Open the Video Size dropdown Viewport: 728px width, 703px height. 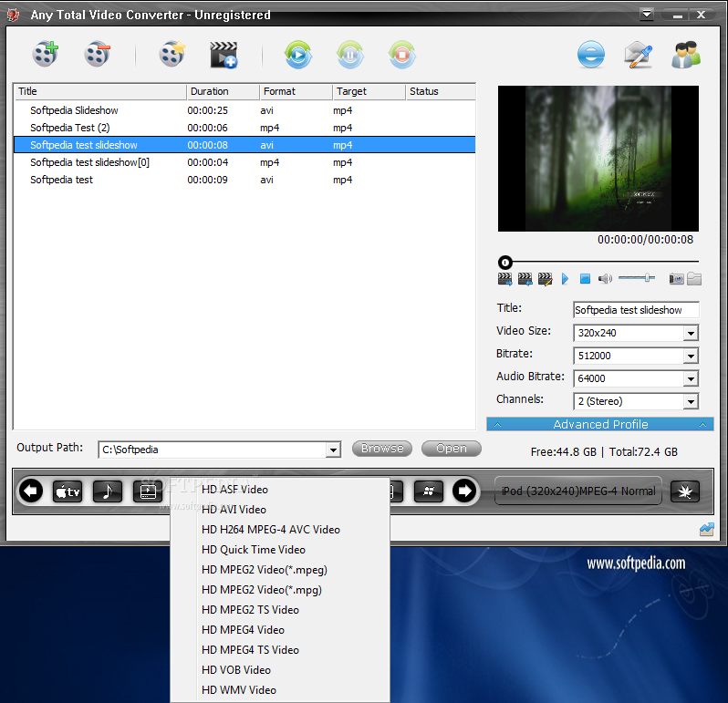(691, 333)
